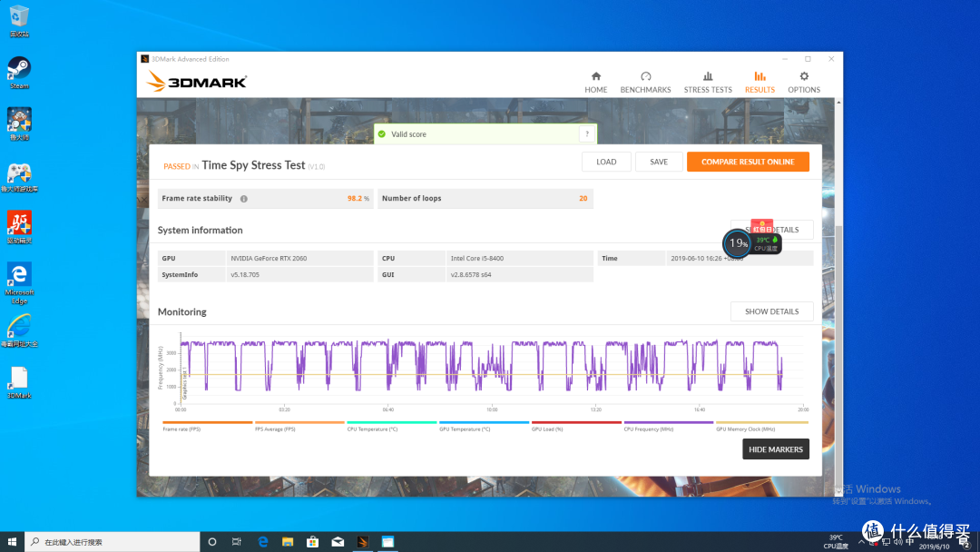Open Microsoft Store from taskbar
The width and height of the screenshot is (980, 552).
[x=312, y=542]
